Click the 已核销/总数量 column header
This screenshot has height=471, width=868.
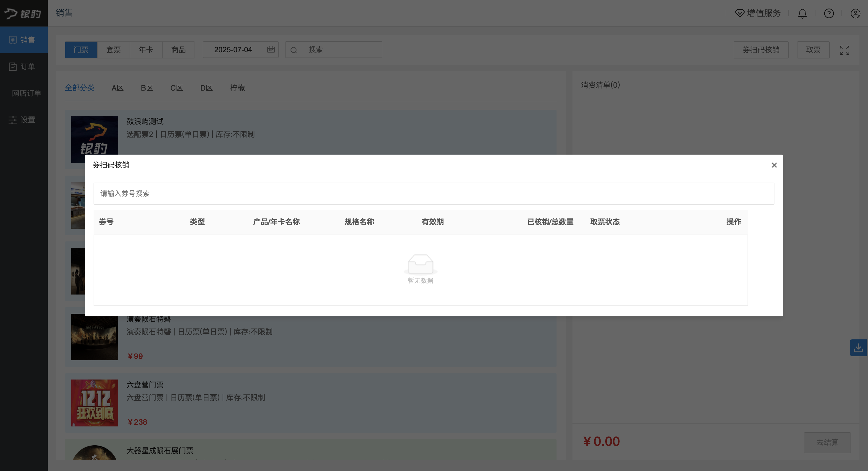pos(550,222)
